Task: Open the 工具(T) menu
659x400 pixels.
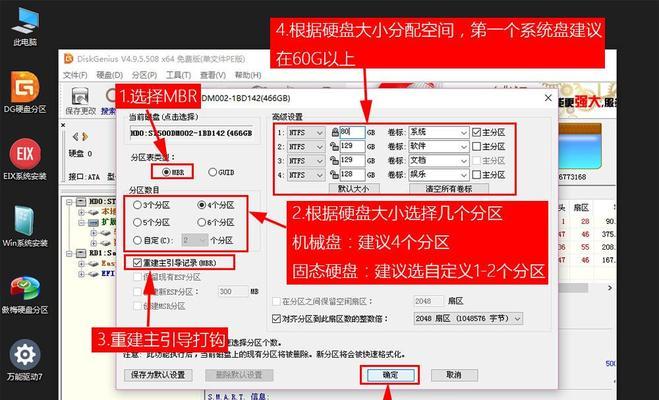Action: tap(178, 75)
